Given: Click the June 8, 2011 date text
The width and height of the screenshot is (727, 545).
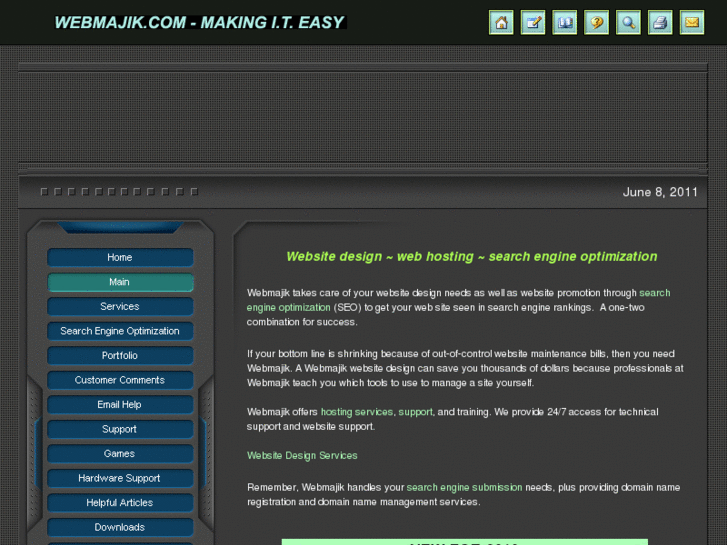Looking at the screenshot, I should (x=660, y=192).
